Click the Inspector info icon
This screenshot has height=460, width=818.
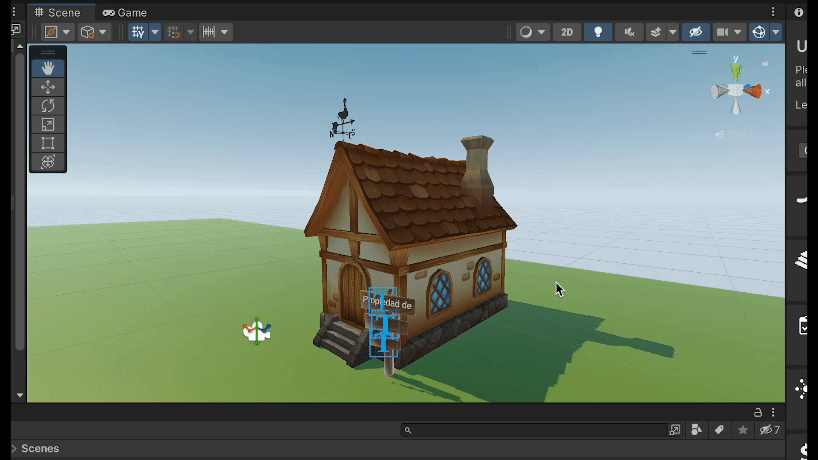(799, 12)
